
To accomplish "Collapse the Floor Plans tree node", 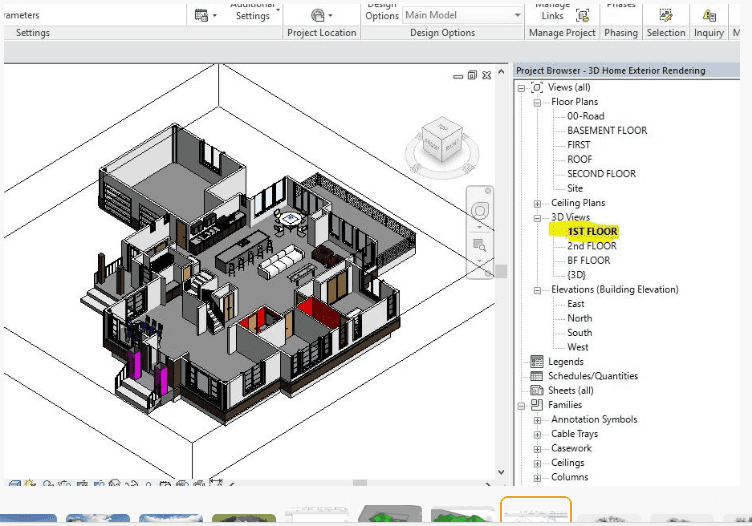I will (537, 102).
